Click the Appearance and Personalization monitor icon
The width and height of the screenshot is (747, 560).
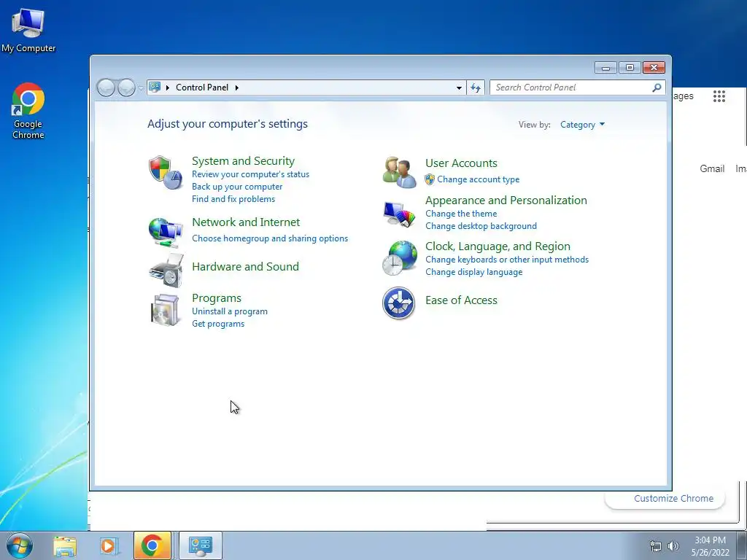point(399,214)
